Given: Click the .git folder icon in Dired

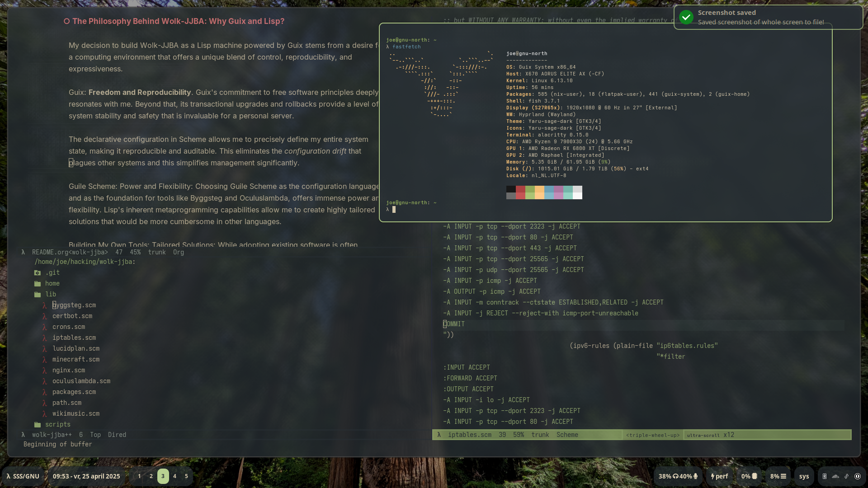Looking at the screenshot, I should click(38, 273).
